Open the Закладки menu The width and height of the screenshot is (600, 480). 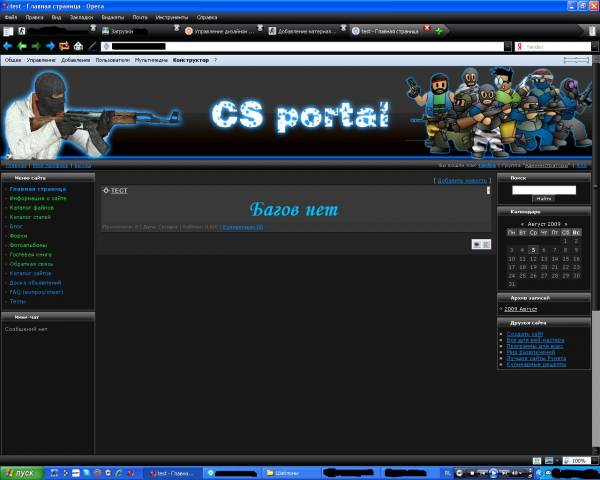[81, 18]
